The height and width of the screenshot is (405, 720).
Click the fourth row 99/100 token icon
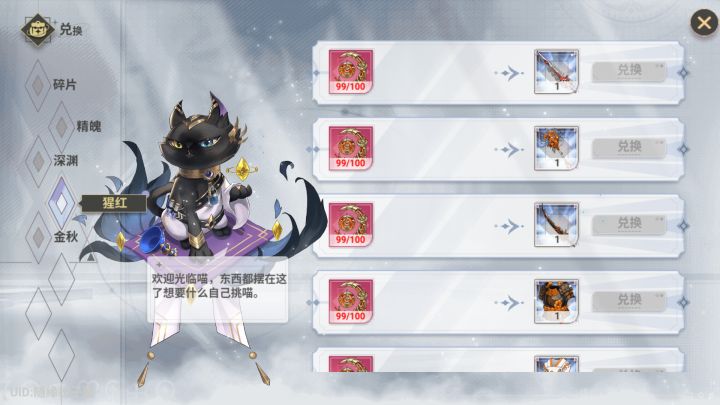click(x=351, y=302)
